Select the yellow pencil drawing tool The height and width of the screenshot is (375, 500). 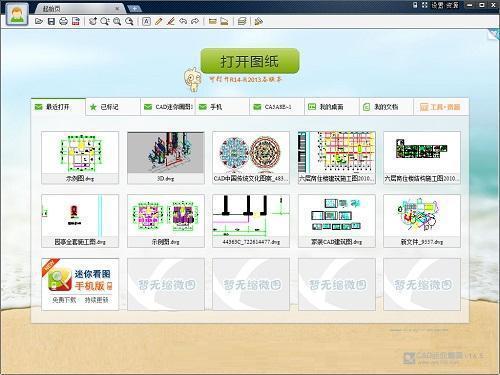click(x=158, y=22)
